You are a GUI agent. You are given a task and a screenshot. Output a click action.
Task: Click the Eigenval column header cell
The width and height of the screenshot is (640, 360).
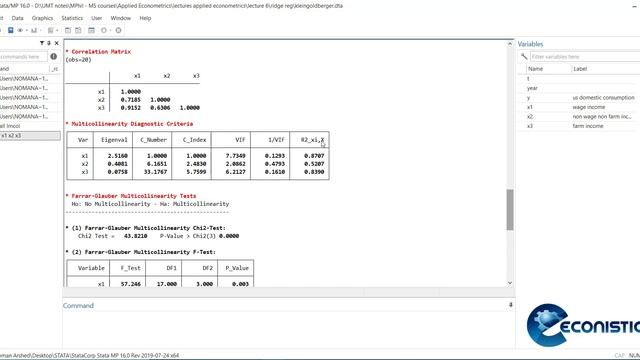pos(113,140)
